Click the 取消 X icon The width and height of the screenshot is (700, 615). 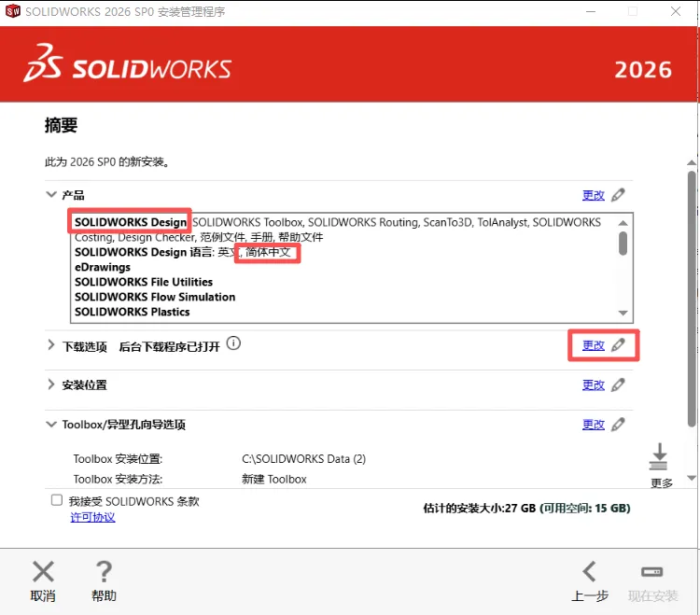[x=43, y=572]
